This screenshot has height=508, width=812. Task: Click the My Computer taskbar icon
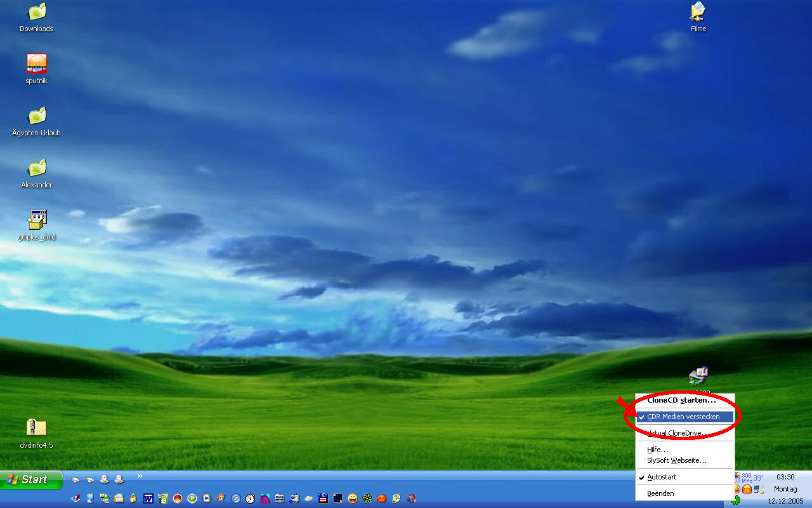click(90, 498)
